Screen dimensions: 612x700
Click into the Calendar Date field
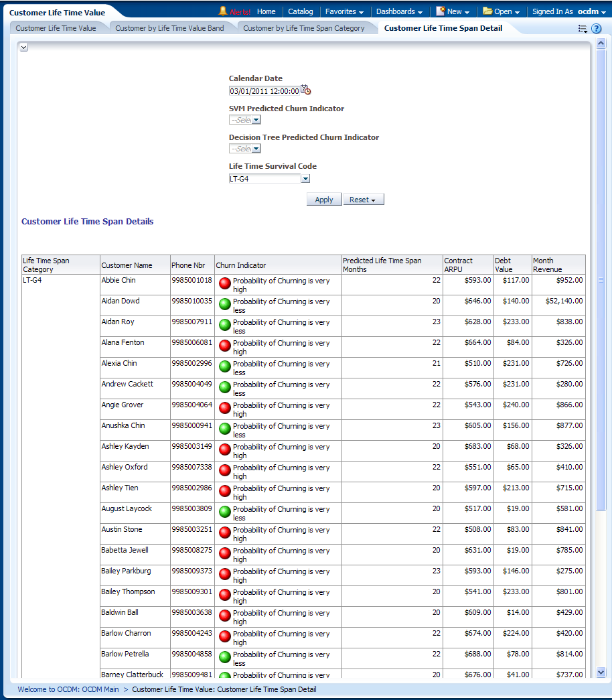coord(264,91)
